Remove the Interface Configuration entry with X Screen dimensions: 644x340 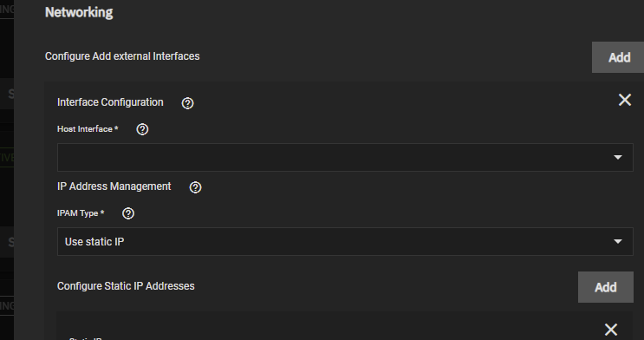[625, 100]
